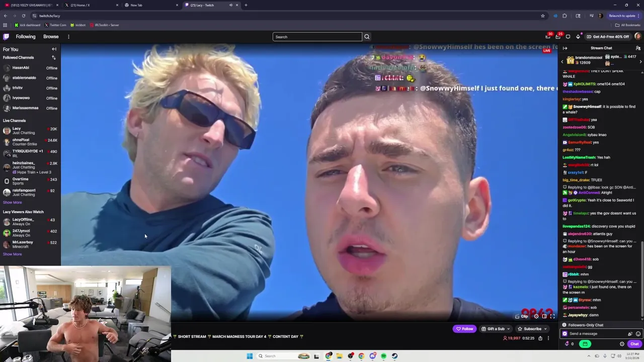644x362 pixels.
Task: Open chat Bits cheer icon
Action: point(630,334)
